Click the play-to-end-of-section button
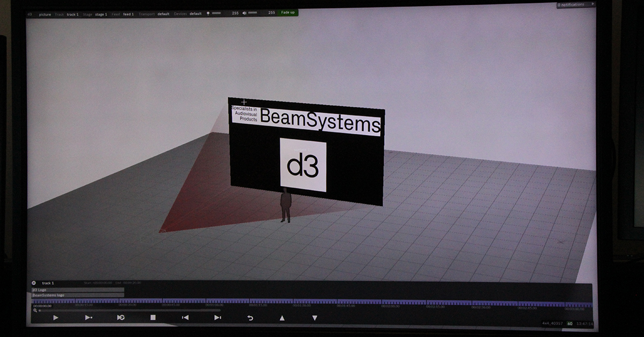 pos(89,318)
